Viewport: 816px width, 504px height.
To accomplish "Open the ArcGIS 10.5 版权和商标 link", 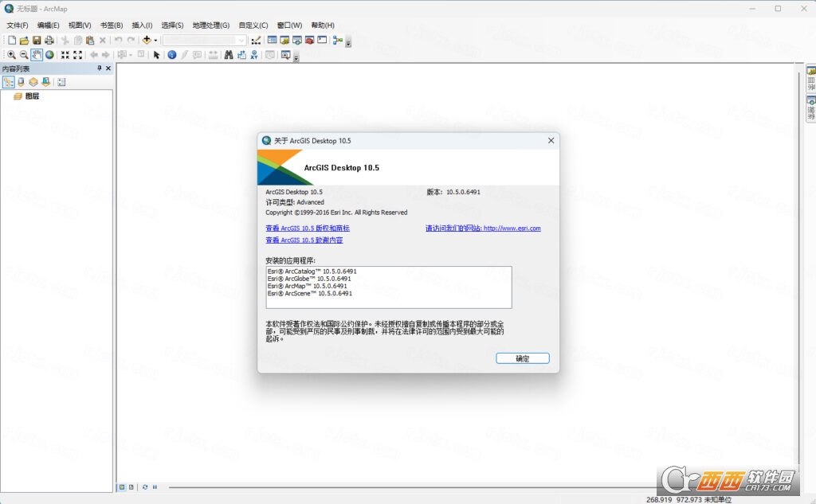I will click(308, 229).
